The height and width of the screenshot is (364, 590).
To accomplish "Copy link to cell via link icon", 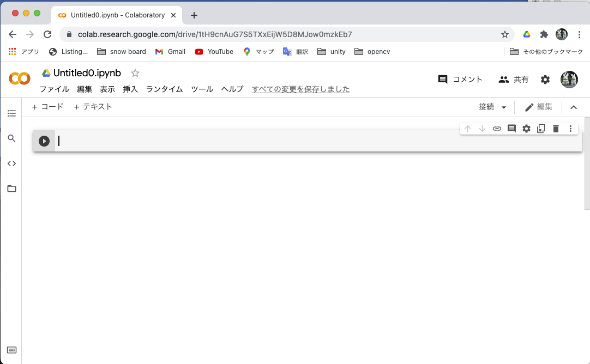I will [497, 129].
